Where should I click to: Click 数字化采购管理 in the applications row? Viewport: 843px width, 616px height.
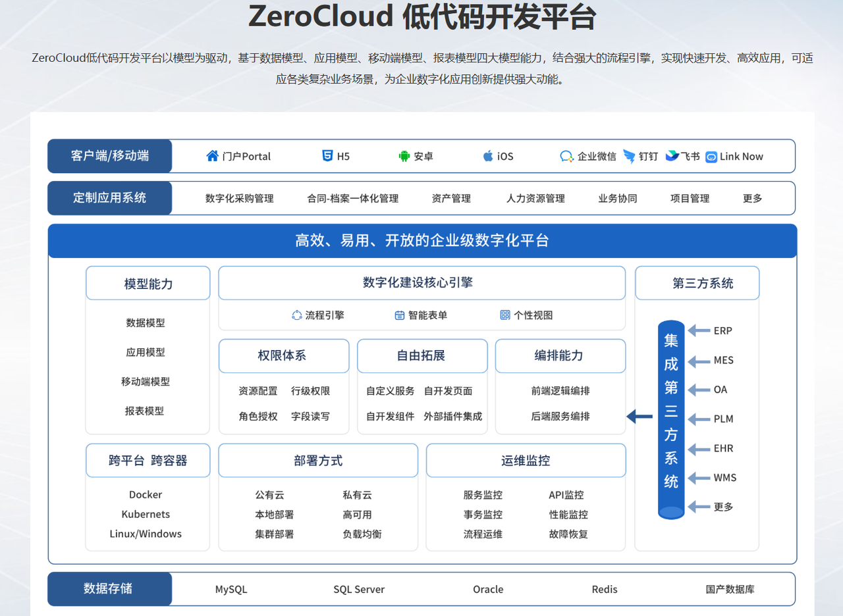coord(240,198)
